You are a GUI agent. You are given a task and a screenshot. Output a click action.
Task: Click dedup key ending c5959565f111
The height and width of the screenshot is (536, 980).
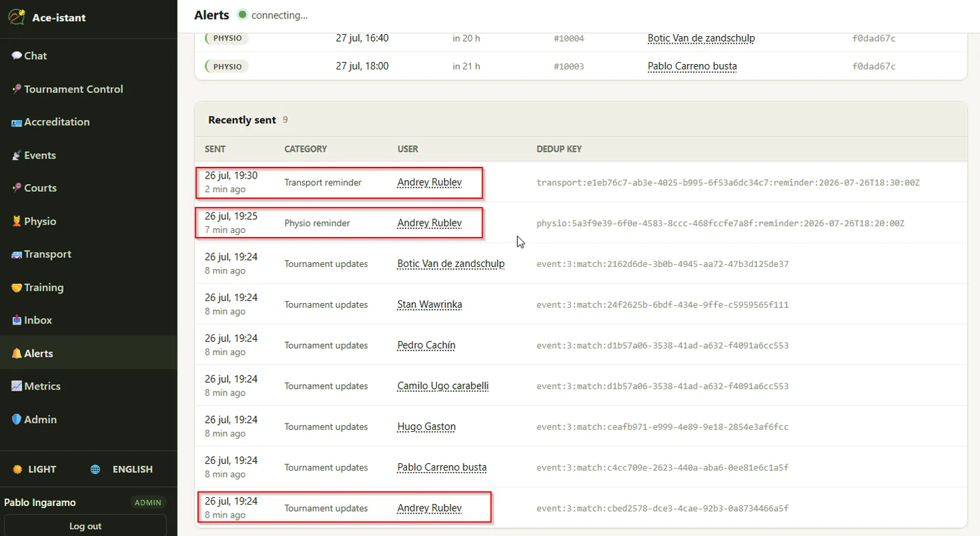pos(662,304)
